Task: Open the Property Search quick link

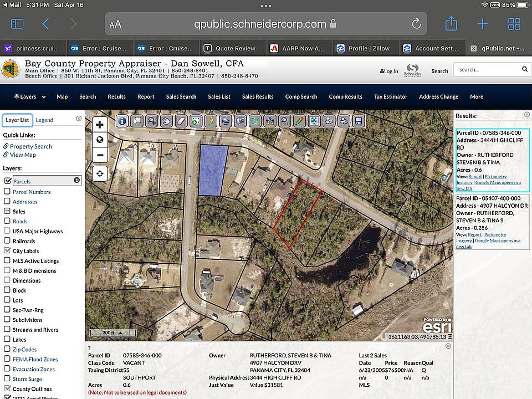Action: 30,146
